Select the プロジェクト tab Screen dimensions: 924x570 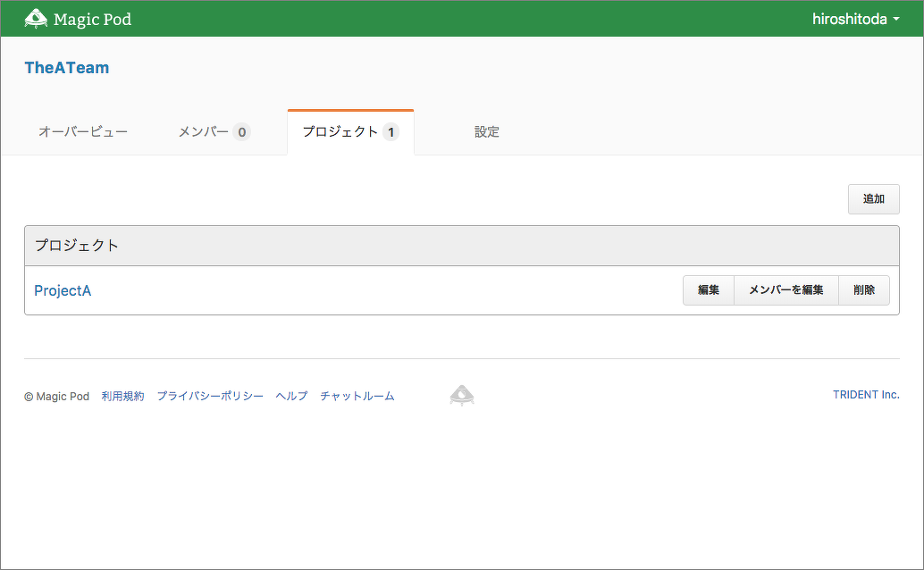coord(350,132)
